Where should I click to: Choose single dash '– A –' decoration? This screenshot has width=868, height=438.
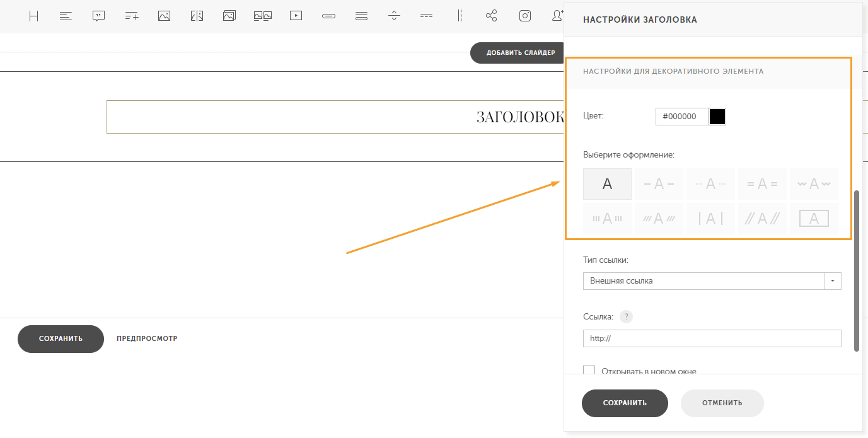659,184
